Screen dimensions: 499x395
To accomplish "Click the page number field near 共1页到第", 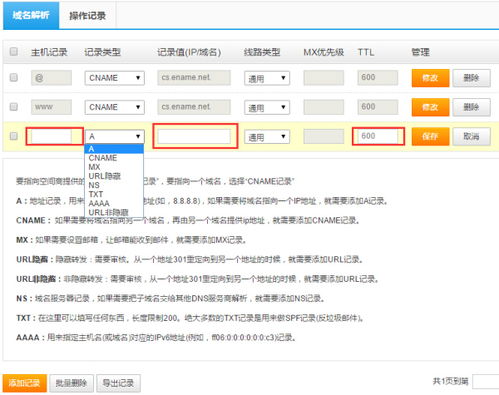I will tap(486, 382).
